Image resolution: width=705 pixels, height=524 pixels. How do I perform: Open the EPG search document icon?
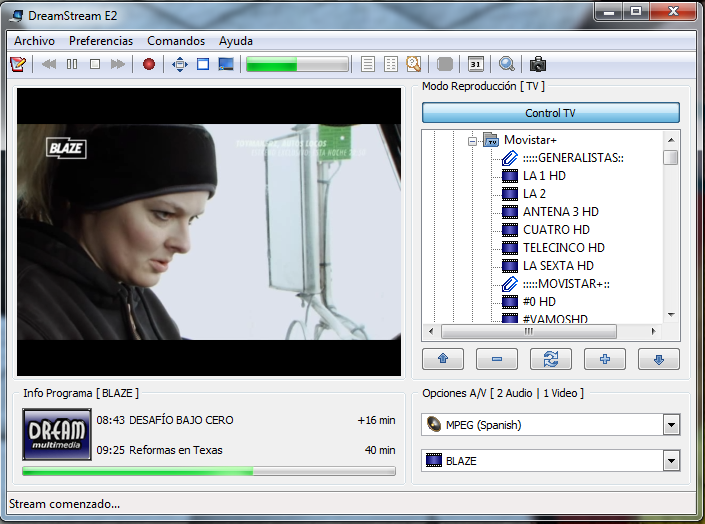(x=414, y=64)
